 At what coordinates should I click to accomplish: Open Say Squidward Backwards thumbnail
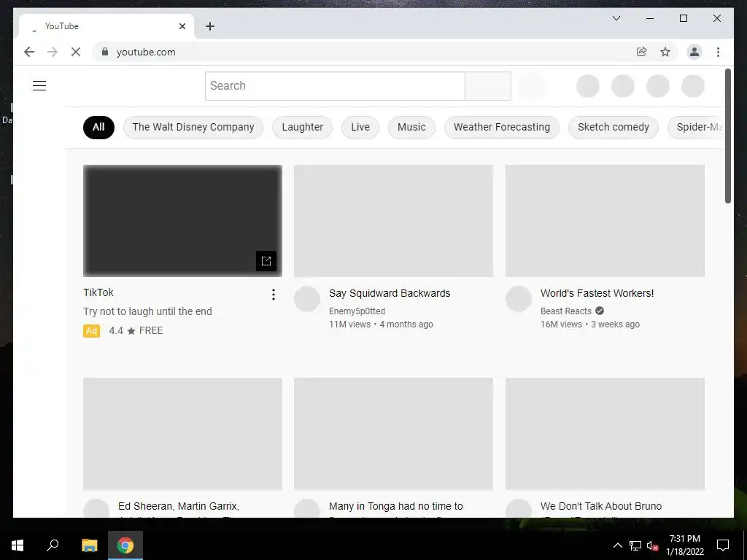(x=393, y=220)
